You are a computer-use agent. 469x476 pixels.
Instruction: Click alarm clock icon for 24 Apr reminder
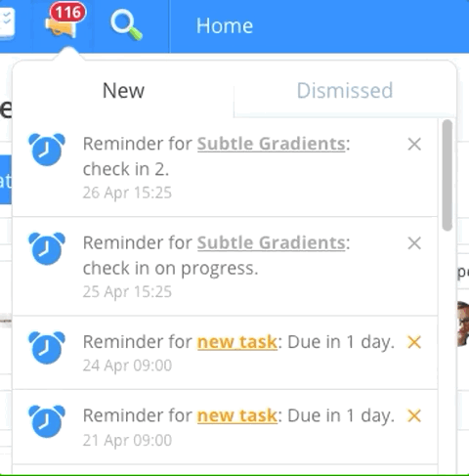coord(47,348)
